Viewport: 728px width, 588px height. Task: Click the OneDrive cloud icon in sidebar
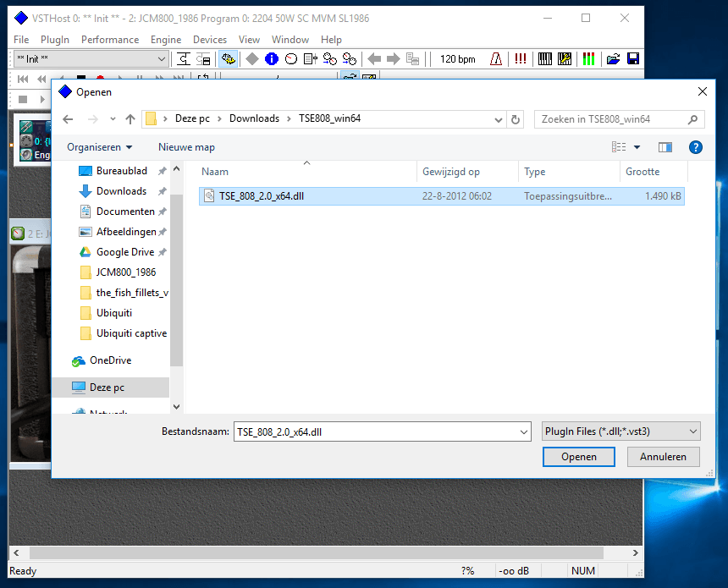79,360
